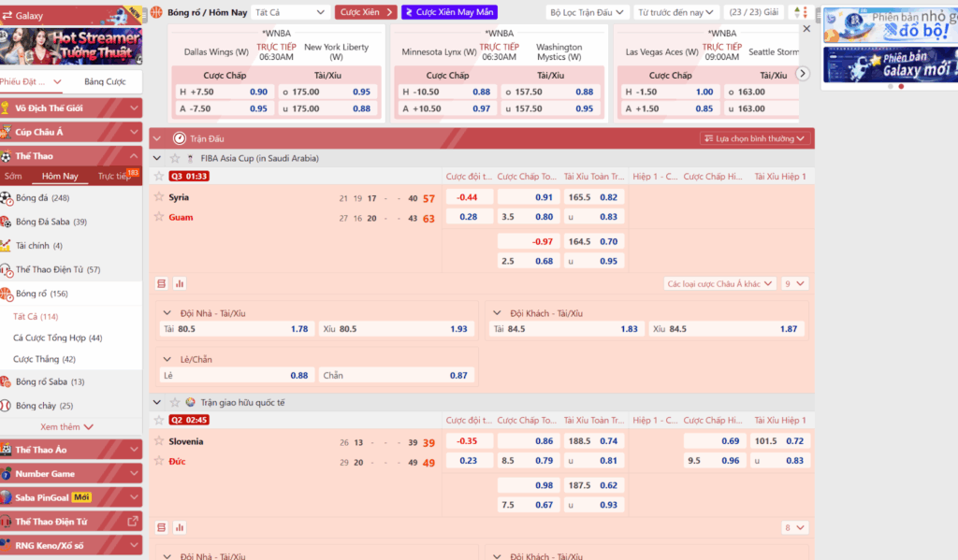Open Syria vs Guam statistics chart icon
Viewport: 958px width, 560px height.
point(180,283)
